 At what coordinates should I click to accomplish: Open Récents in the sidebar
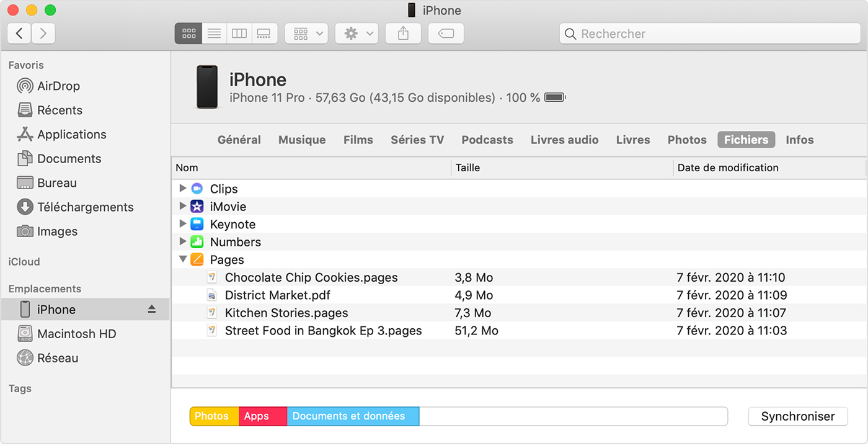pyautogui.click(x=50, y=110)
